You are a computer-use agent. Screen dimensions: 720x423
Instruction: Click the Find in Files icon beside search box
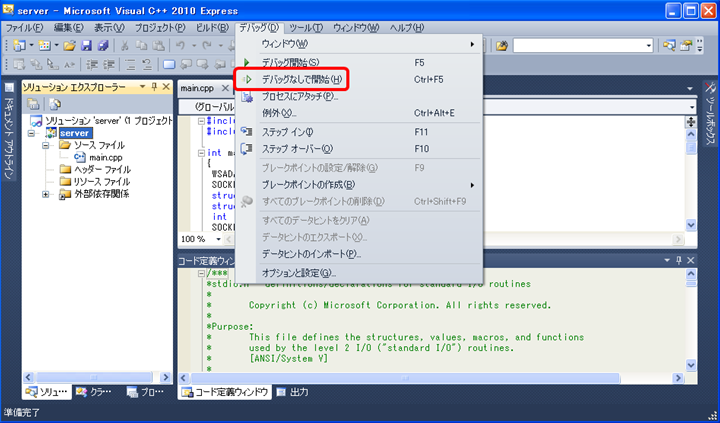point(502,45)
